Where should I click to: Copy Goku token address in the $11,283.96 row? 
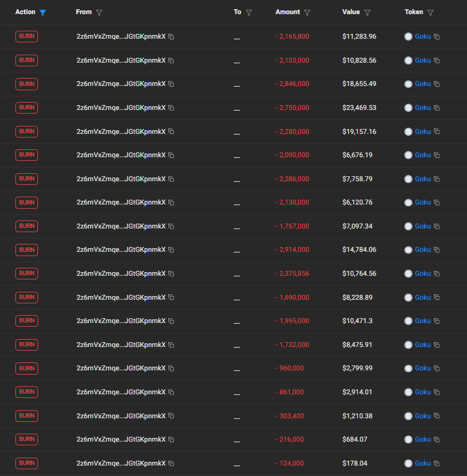[x=437, y=37]
